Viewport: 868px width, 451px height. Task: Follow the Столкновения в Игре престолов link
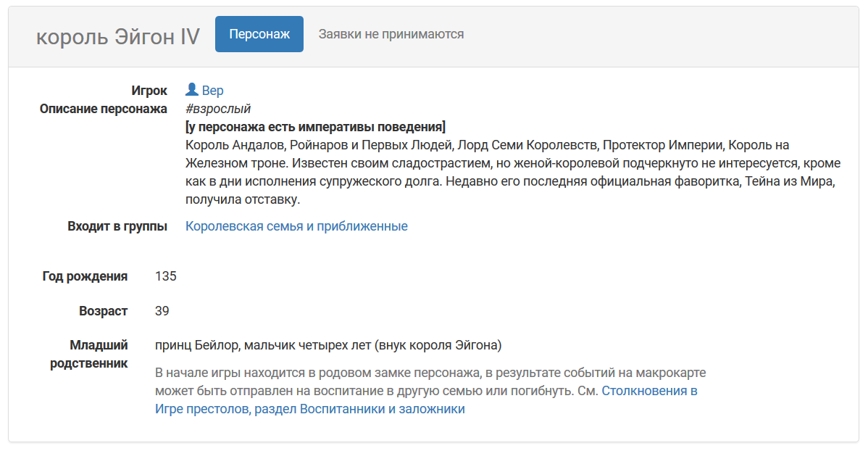(649, 392)
